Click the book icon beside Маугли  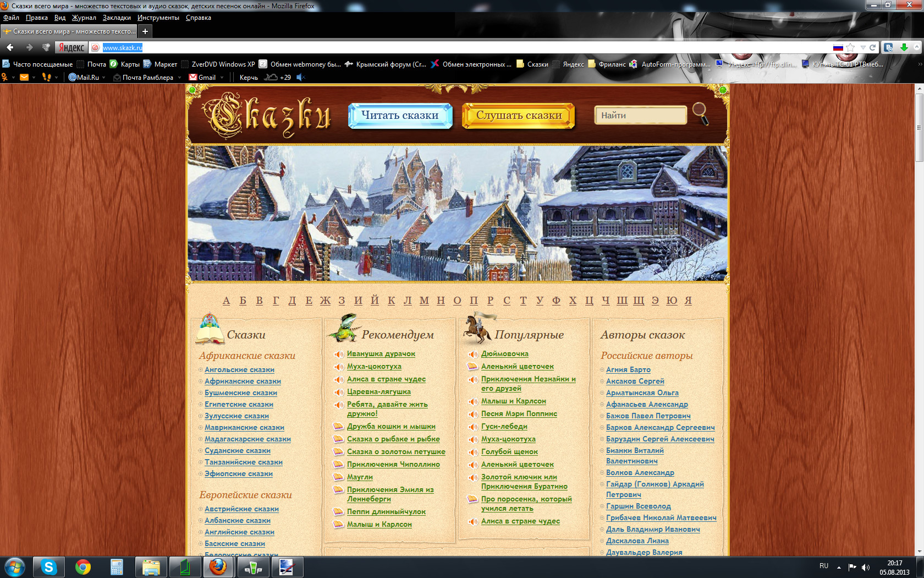[338, 477]
